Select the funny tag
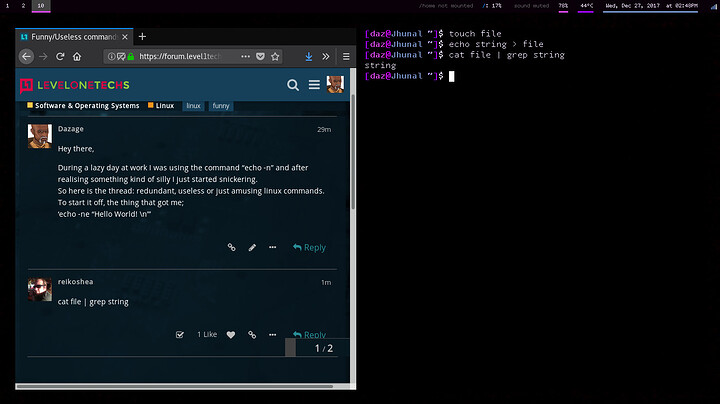The image size is (720, 404). coord(221,106)
